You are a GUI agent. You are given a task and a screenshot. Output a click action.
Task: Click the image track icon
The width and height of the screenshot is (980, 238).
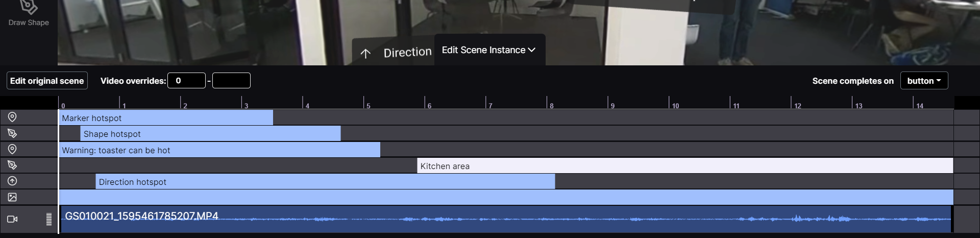(12, 197)
